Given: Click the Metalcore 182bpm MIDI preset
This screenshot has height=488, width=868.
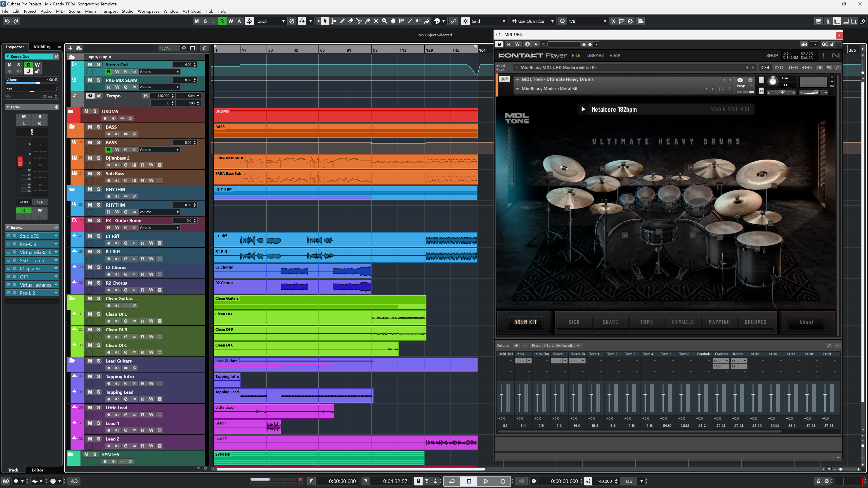Looking at the screenshot, I should point(613,109).
